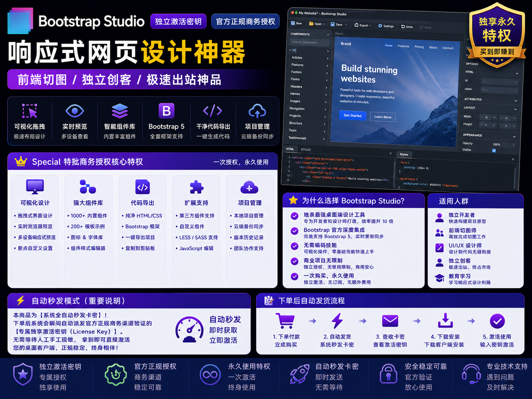Click the 智能组件库 layers icon
532x399 pixels.
tap(120, 111)
